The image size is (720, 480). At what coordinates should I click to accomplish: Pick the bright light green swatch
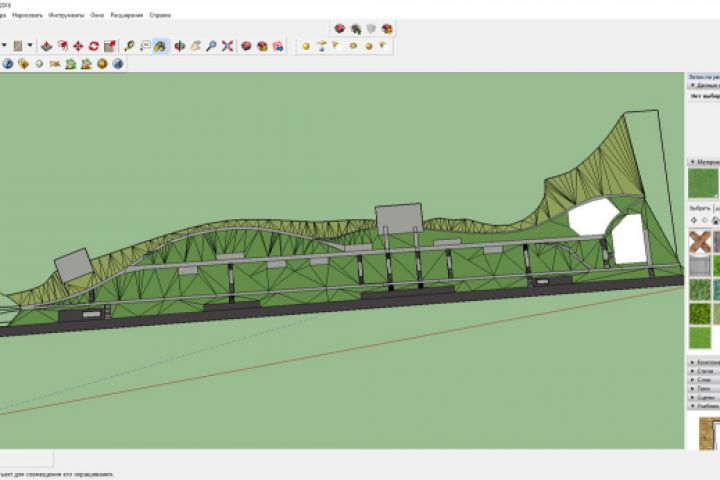click(x=700, y=337)
